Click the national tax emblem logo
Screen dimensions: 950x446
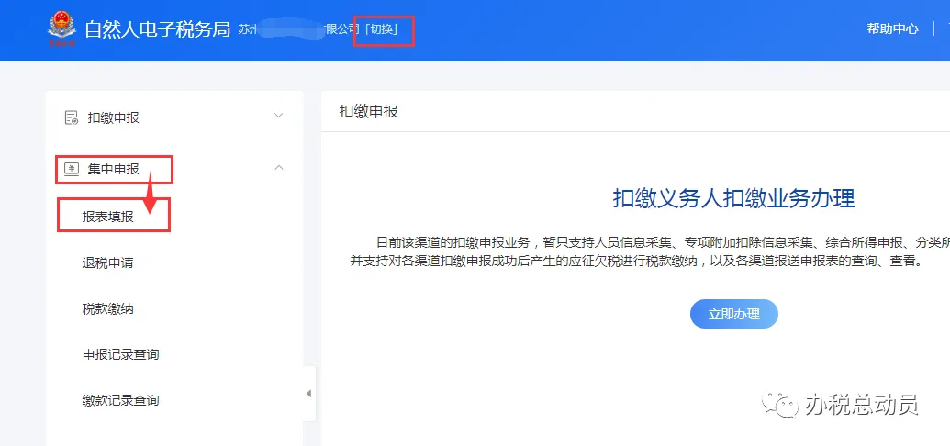click(62, 28)
